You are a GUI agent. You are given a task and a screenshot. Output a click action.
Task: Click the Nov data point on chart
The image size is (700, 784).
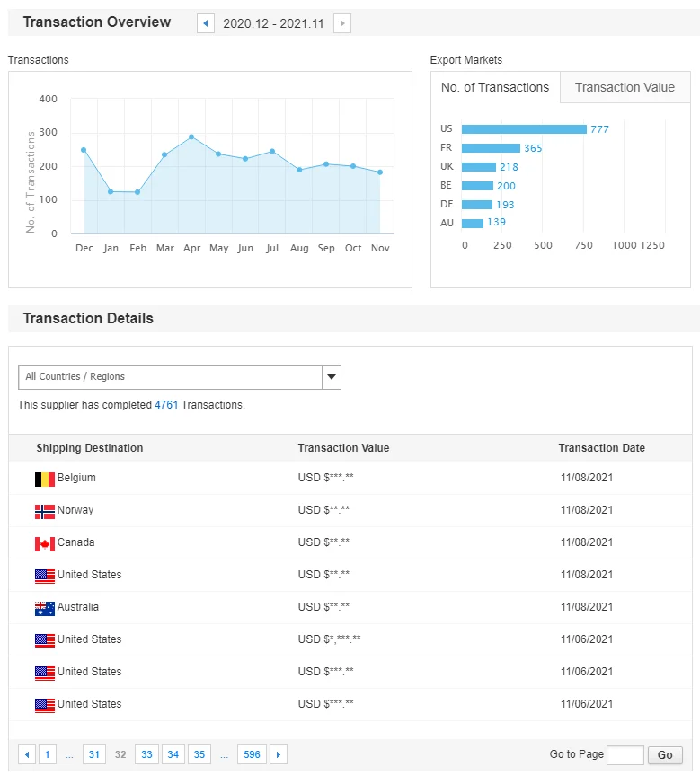click(x=380, y=172)
